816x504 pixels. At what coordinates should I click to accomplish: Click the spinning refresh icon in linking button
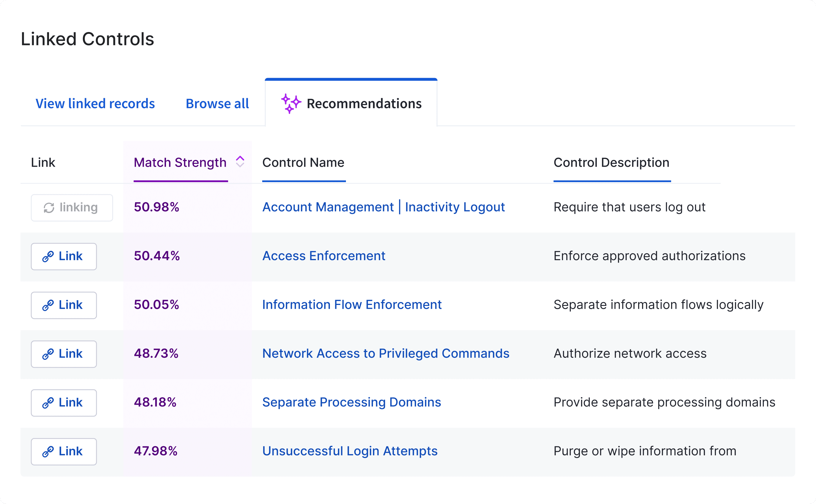(x=49, y=208)
